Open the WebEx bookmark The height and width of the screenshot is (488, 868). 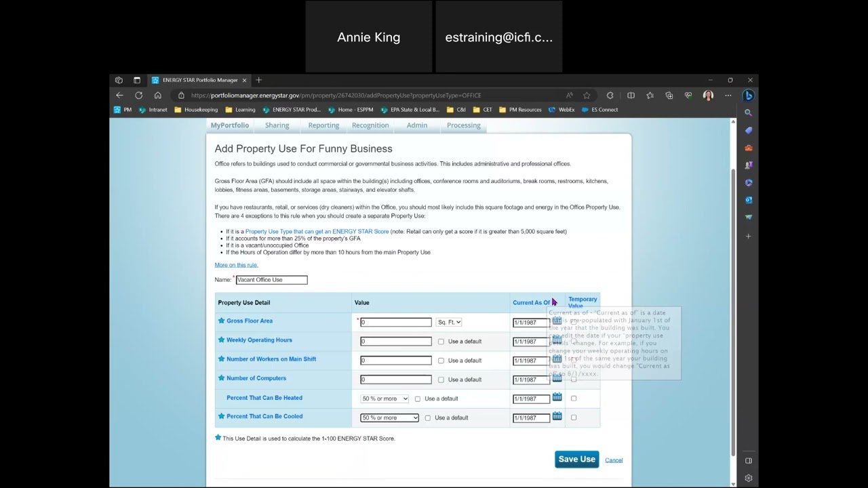pos(561,110)
